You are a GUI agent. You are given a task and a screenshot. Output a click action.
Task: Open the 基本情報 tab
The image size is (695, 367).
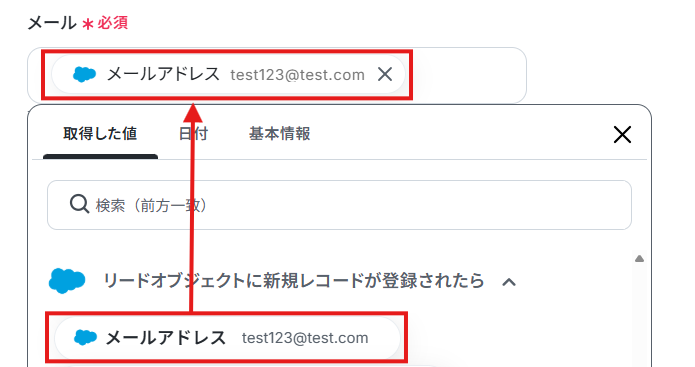[x=279, y=133]
